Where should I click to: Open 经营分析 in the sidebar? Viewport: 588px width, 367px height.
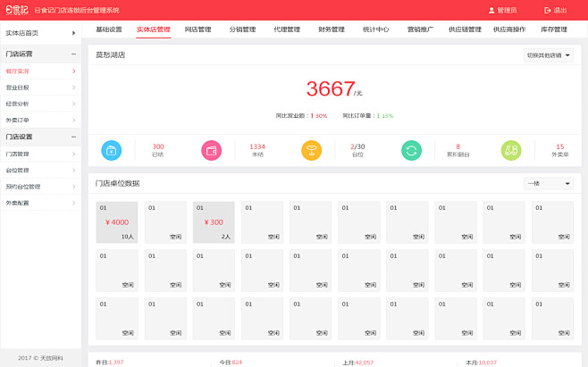40,104
